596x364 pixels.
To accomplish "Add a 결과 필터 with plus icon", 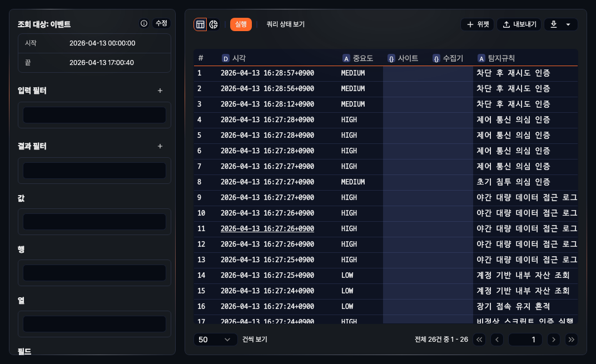I will (x=160, y=146).
